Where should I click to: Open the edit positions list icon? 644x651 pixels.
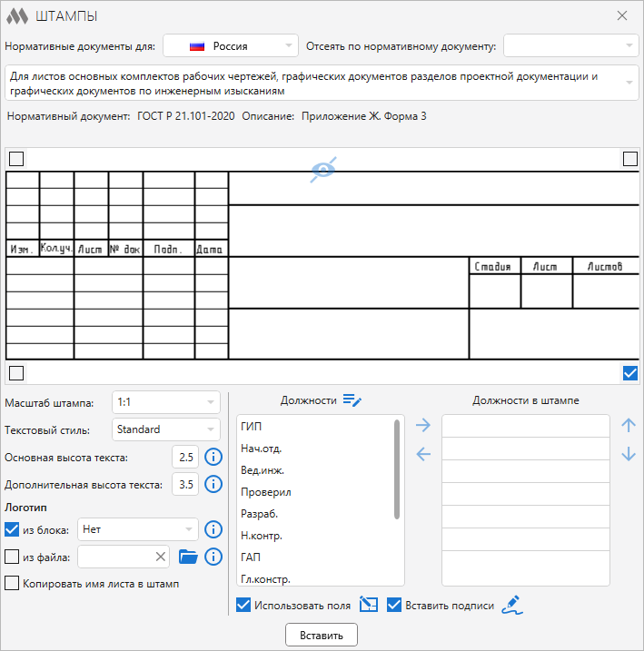(x=352, y=400)
